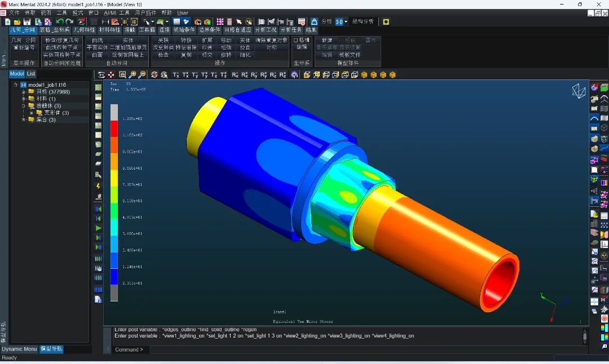The height and width of the screenshot is (364, 609).
Task: Click the red band of the stress legend
Action: [114, 128]
